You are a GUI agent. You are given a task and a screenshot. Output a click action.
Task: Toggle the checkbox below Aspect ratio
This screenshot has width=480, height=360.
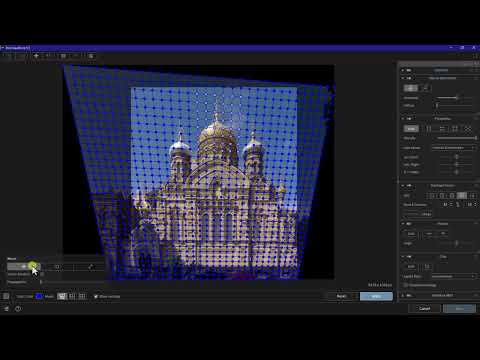coord(406,285)
